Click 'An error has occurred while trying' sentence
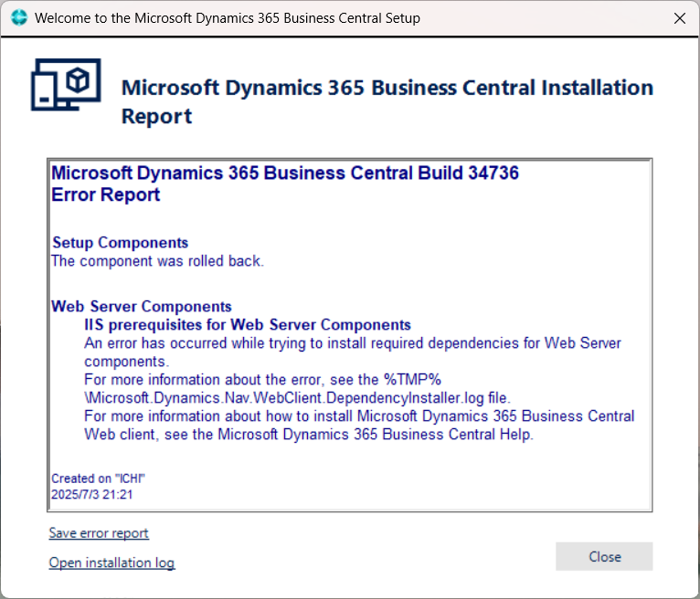Image resolution: width=700 pixels, height=599 pixels. pos(352,352)
